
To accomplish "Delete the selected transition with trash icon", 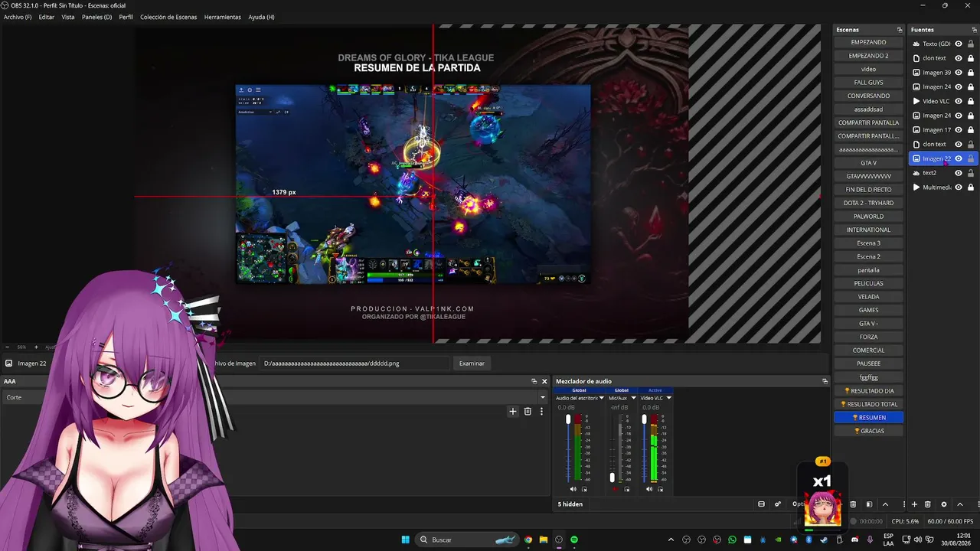I will tap(528, 411).
